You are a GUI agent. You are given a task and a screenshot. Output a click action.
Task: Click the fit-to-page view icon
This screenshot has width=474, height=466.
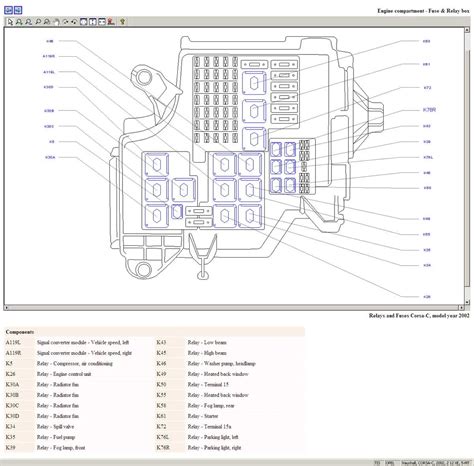[x=84, y=22]
